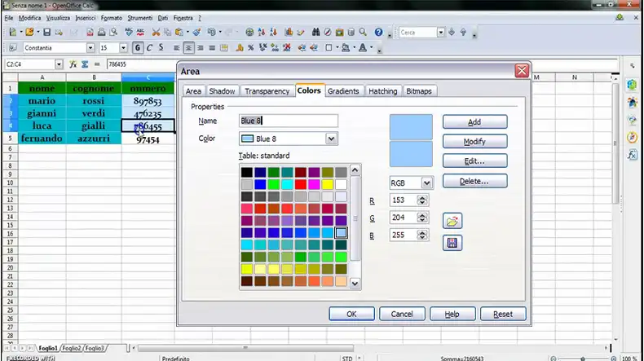The image size is (644, 361).
Task: Click the Format Paintbrush icon
Action: coord(196,32)
